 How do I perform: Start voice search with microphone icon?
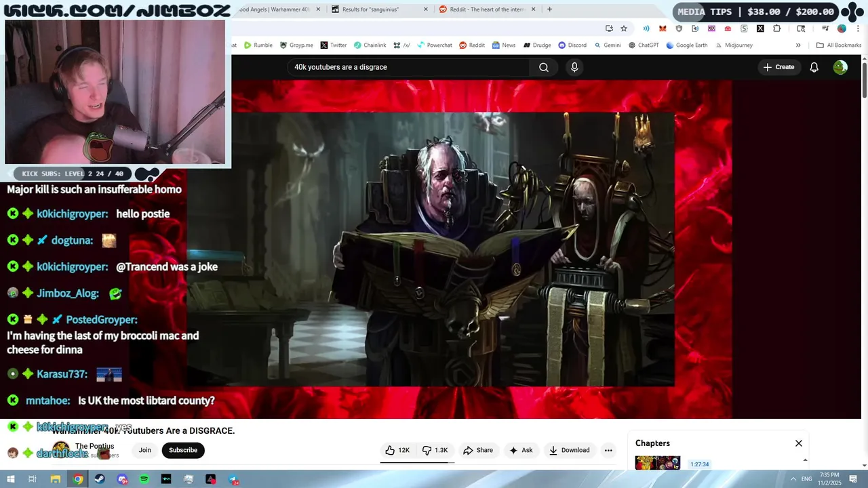coord(574,67)
